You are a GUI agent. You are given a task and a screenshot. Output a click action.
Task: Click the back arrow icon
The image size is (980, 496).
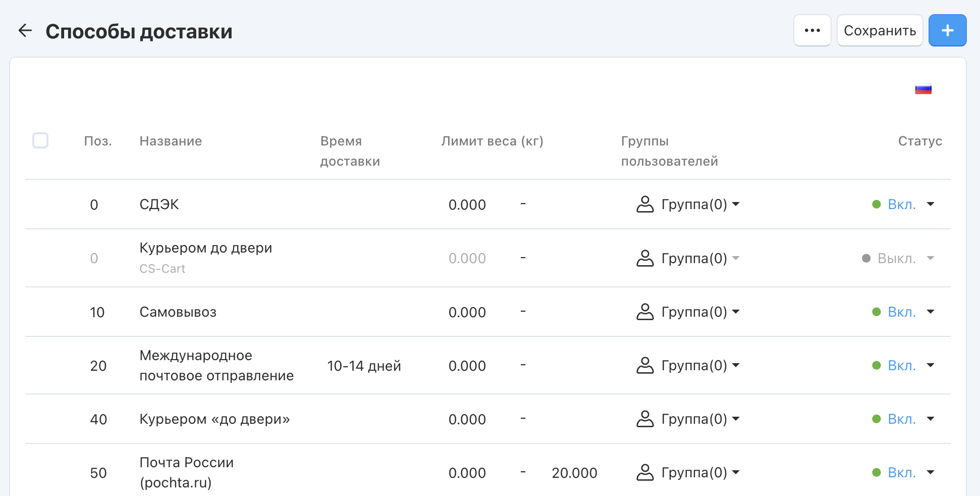(25, 31)
